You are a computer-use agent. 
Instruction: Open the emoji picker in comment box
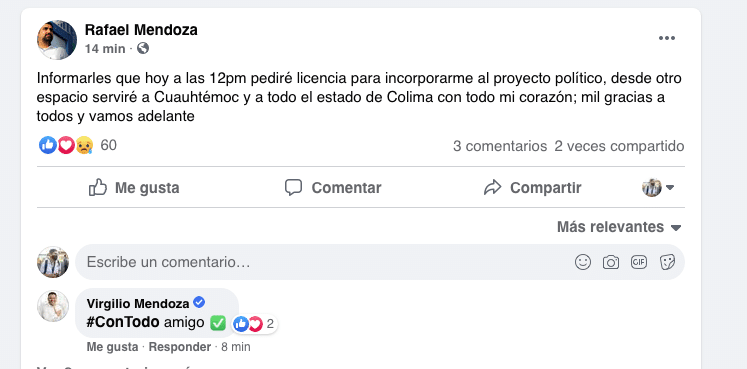(x=583, y=262)
